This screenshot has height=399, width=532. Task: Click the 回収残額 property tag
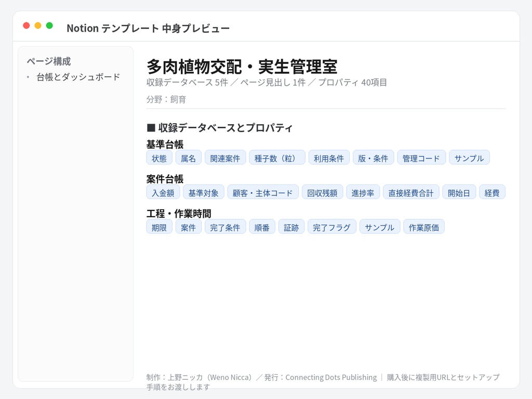(x=322, y=192)
